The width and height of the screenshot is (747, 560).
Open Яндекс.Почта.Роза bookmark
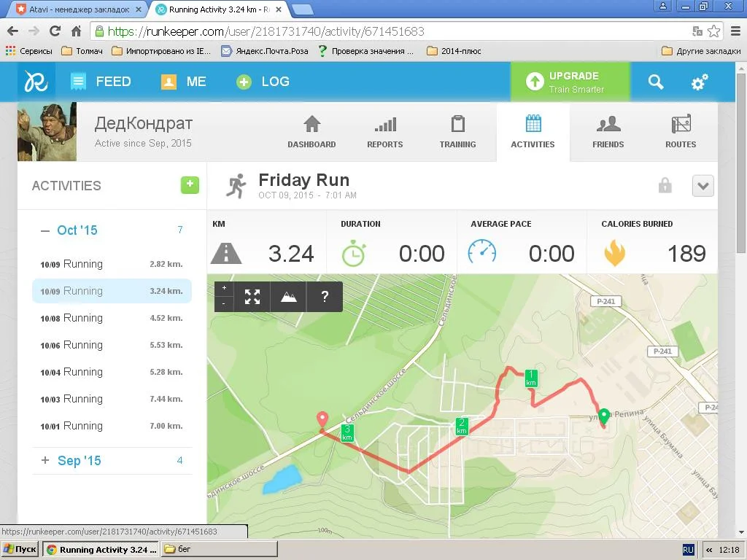[x=265, y=51]
